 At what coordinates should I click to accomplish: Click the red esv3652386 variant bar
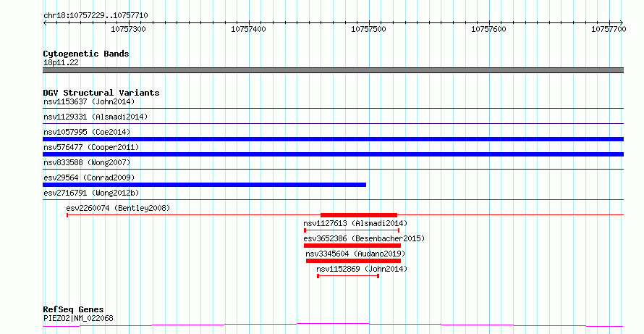click(352, 246)
